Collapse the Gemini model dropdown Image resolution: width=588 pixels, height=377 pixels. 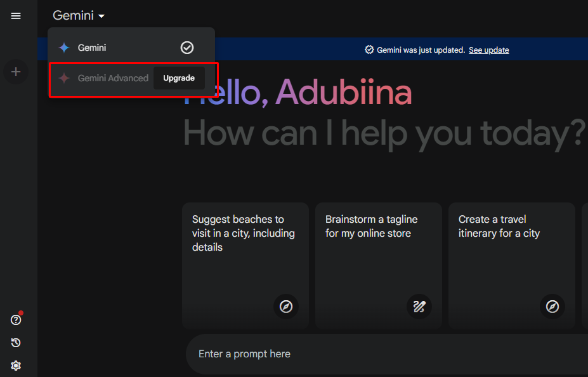(79, 15)
